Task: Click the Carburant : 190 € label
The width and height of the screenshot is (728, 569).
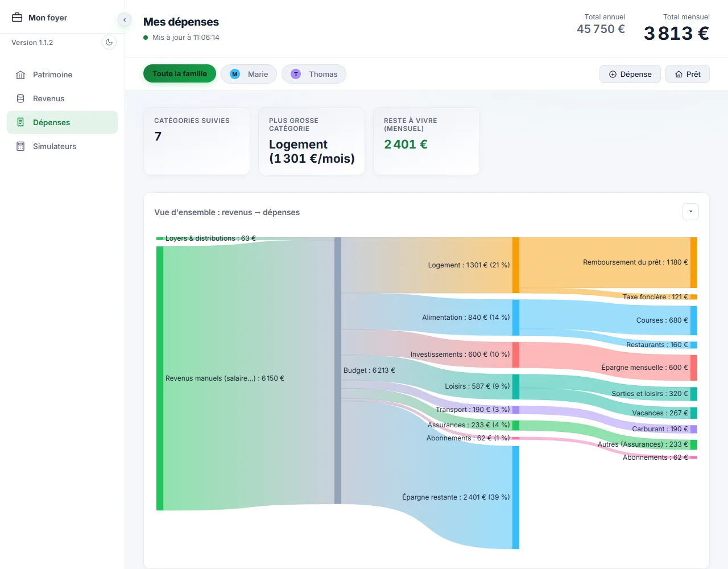Action: (660, 429)
